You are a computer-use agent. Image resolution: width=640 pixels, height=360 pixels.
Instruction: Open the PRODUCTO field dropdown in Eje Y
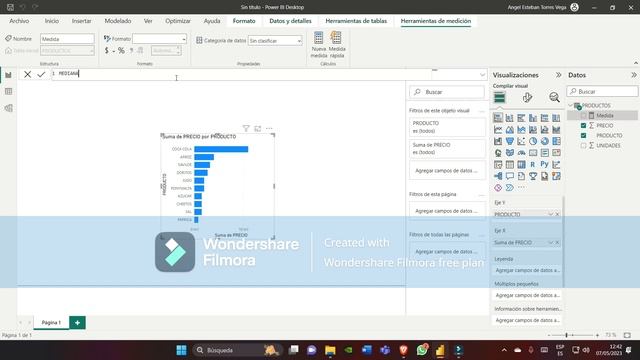click(x=551, y=214)
